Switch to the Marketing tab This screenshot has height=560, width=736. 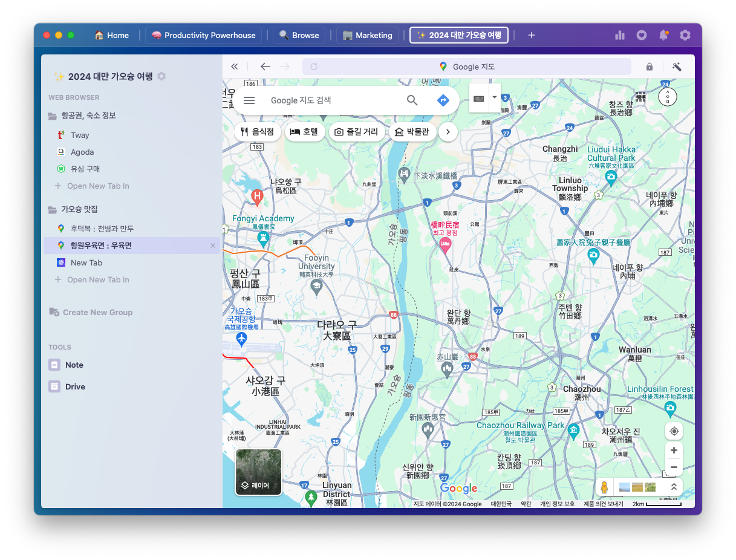(367, 35)
